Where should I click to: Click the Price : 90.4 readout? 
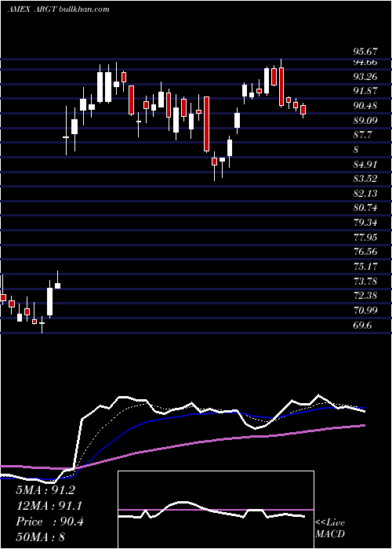point(49,522)
